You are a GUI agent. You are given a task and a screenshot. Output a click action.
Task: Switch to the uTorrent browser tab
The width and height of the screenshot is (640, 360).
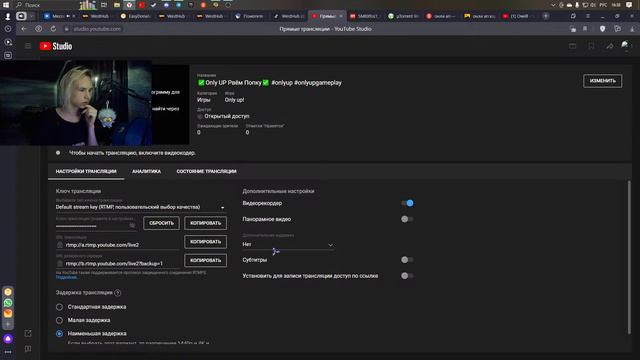403,16
